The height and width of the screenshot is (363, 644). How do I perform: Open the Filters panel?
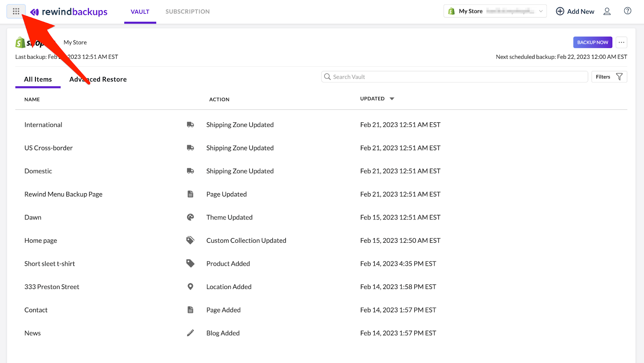point(609,76)
